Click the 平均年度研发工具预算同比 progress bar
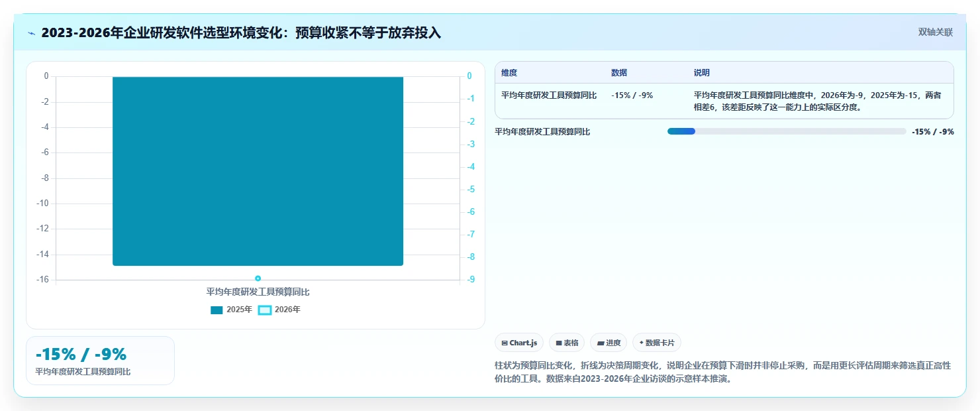 [x=787, y=131]
